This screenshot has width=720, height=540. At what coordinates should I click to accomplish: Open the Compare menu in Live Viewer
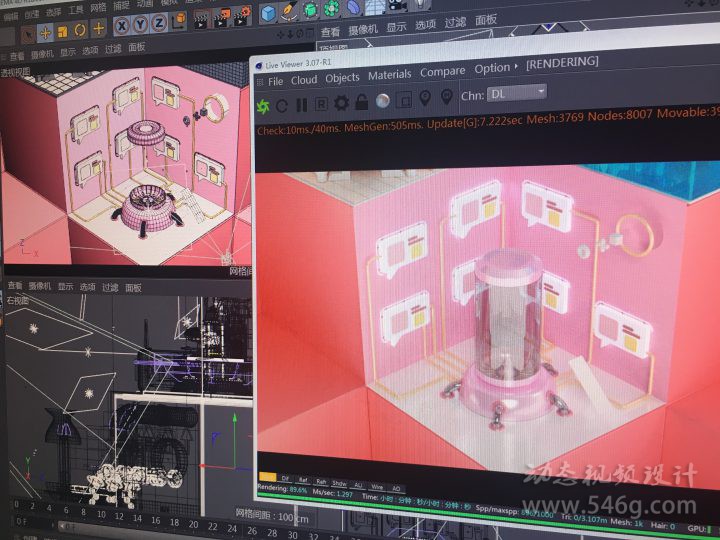pyautogui.click(x=442, y=71)
